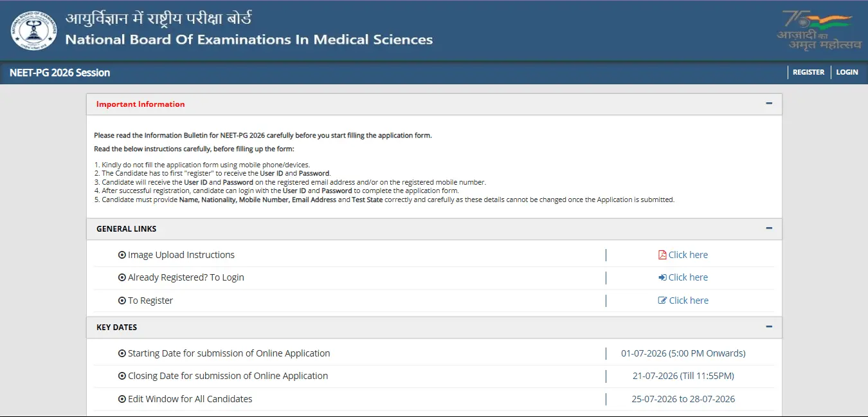The height and width of the screenshot is (417, 868).
Task: Click the Edit Window for All Candidates label
Action: (x=190, y=399)
